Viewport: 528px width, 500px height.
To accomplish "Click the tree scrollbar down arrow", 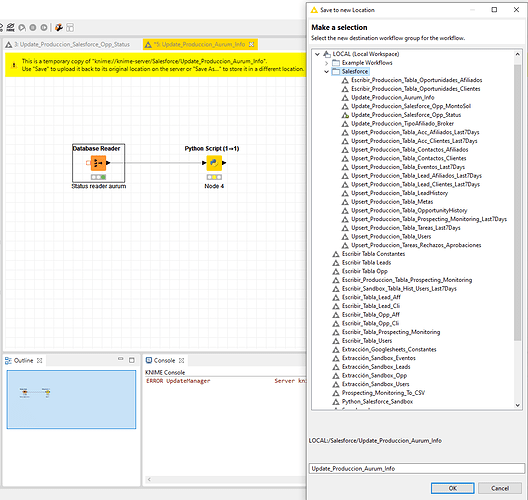I will click(518, 405).
